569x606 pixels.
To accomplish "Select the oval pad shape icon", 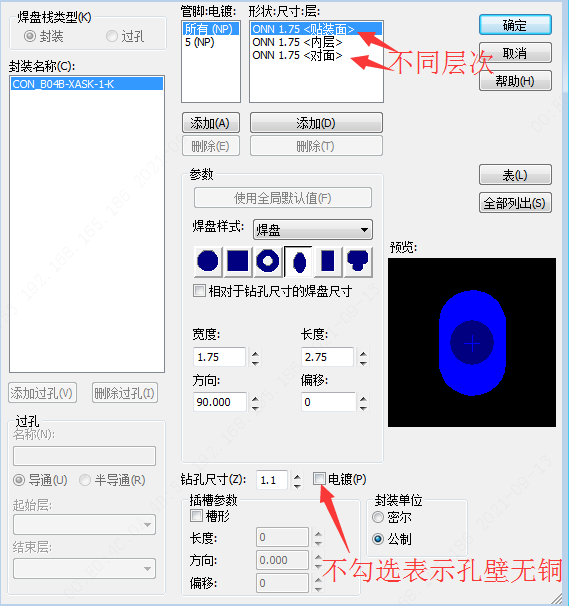I will (298, 262).
